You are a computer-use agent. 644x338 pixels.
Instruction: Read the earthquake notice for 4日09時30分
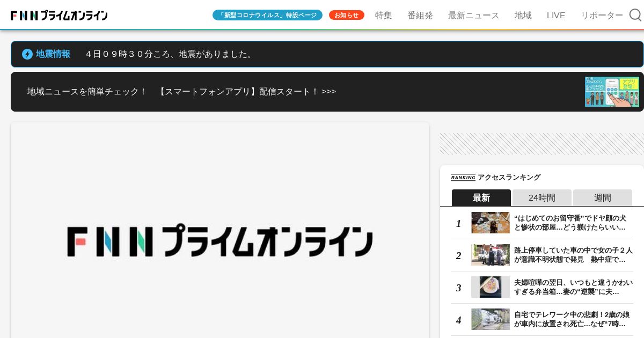pyautogui.click(x=169, y=54)
